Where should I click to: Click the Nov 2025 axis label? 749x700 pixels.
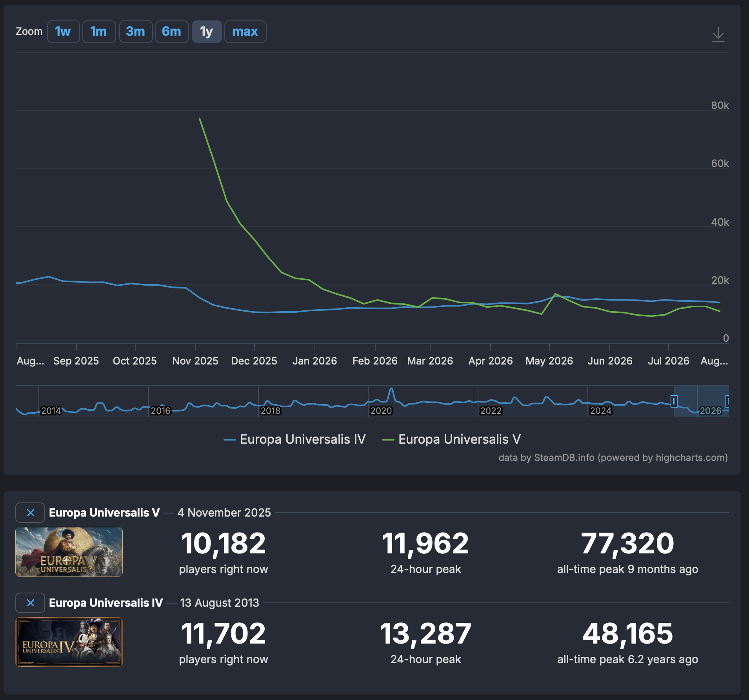click(195, 361)
